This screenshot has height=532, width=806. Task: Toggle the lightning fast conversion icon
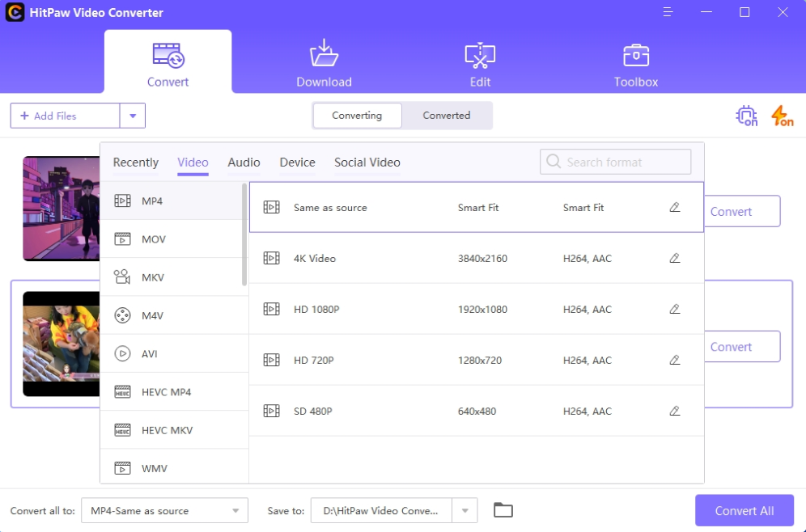tap(782, 116)
